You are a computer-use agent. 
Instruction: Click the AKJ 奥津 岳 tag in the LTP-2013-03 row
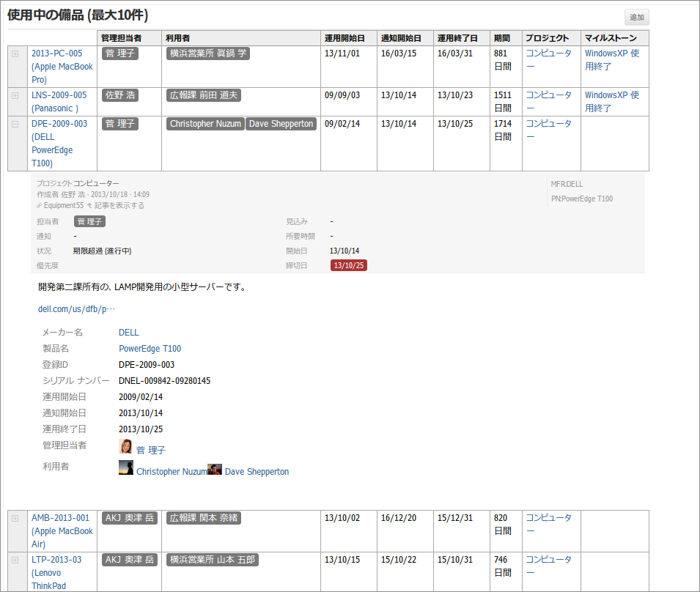coord(130,560)
